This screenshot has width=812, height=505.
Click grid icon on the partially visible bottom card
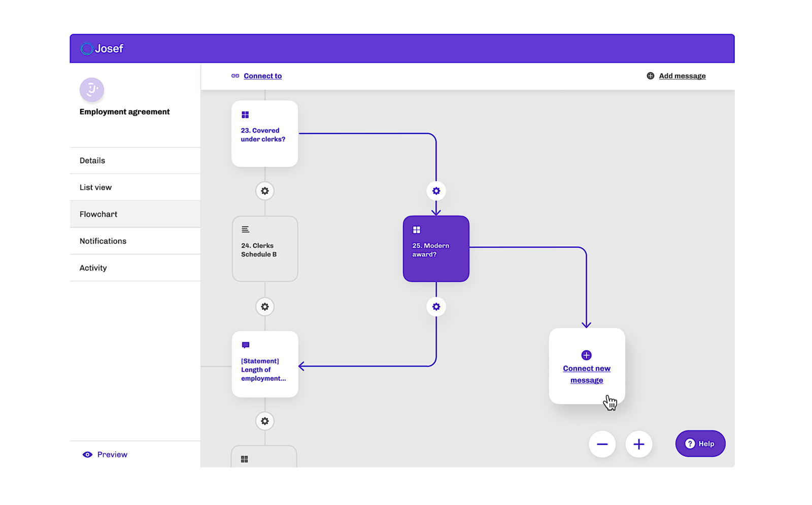[245, 459]
